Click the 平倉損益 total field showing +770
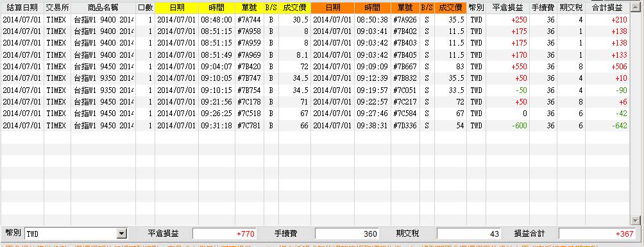This screenshot has height=247, width=644. (225, 234)
